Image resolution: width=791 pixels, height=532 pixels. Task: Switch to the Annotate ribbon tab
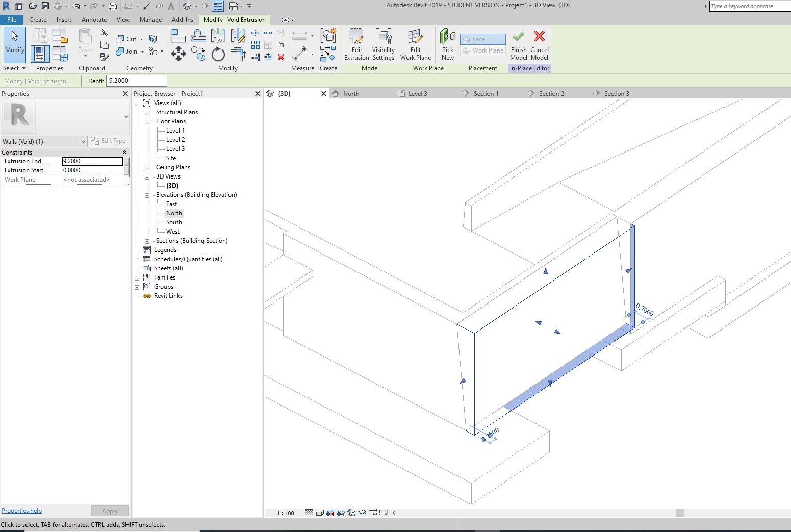[x=94, y=20]
